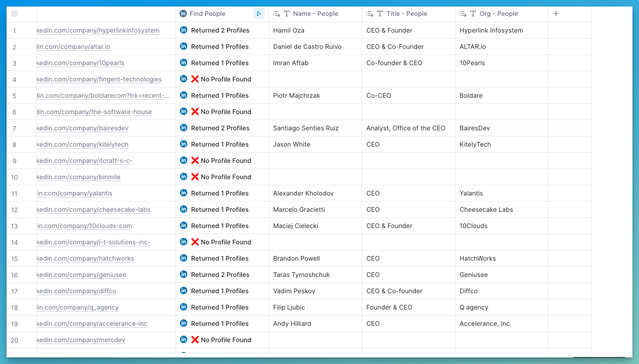The image size is (639, 364).
Task: Open the 10clouds-com company link
Action: point(84,226)
